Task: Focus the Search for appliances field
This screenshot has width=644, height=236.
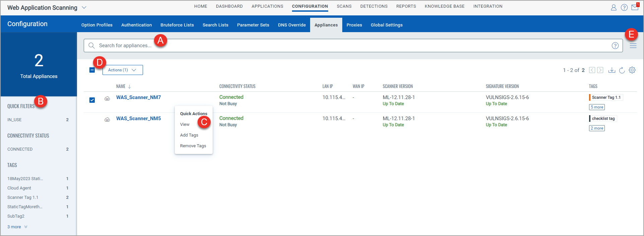Action: point(353,46)
